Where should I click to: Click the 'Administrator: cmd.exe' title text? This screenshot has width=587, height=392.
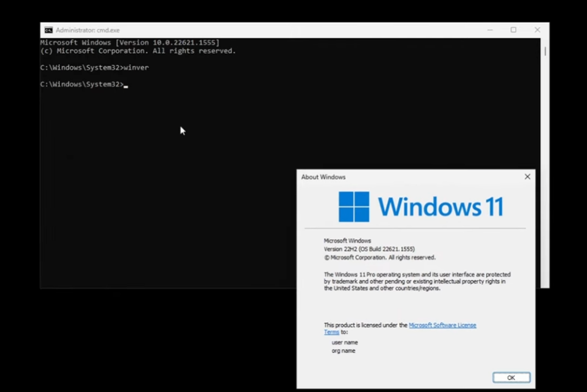(x=87, y=30)
